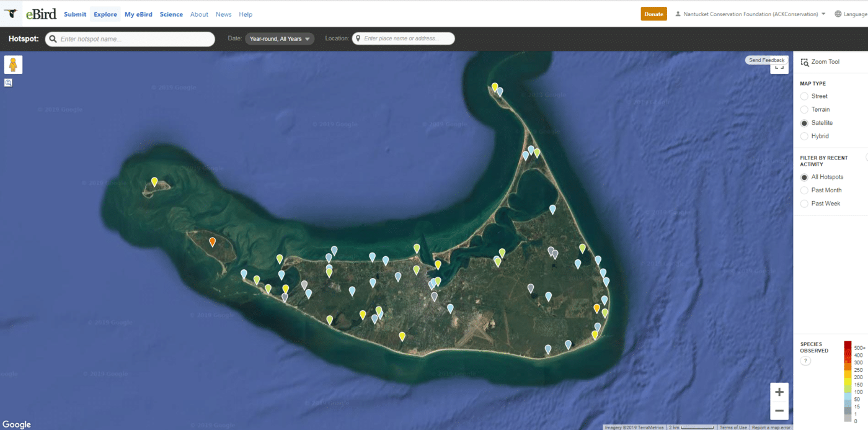Viewport: 868px width, 430px height.
Task: Click the user icon beside the account name
Action: click(678, 14)
